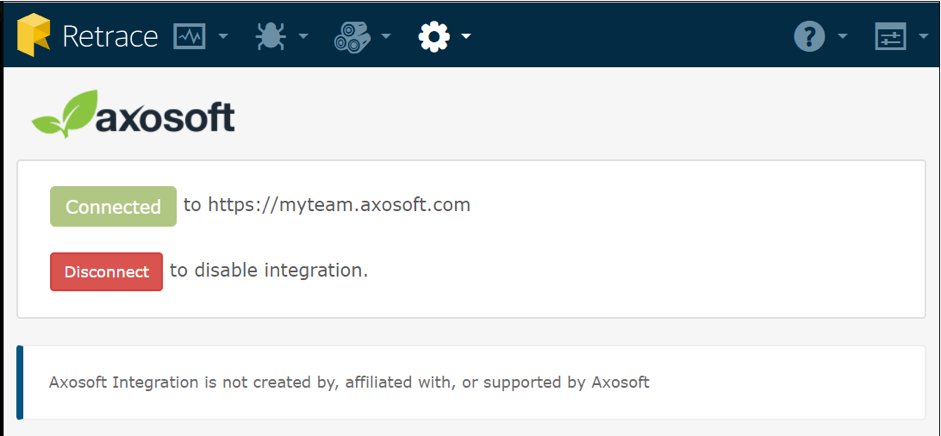
Task: Click the Retrace brand text
Action: coord(110,37)
